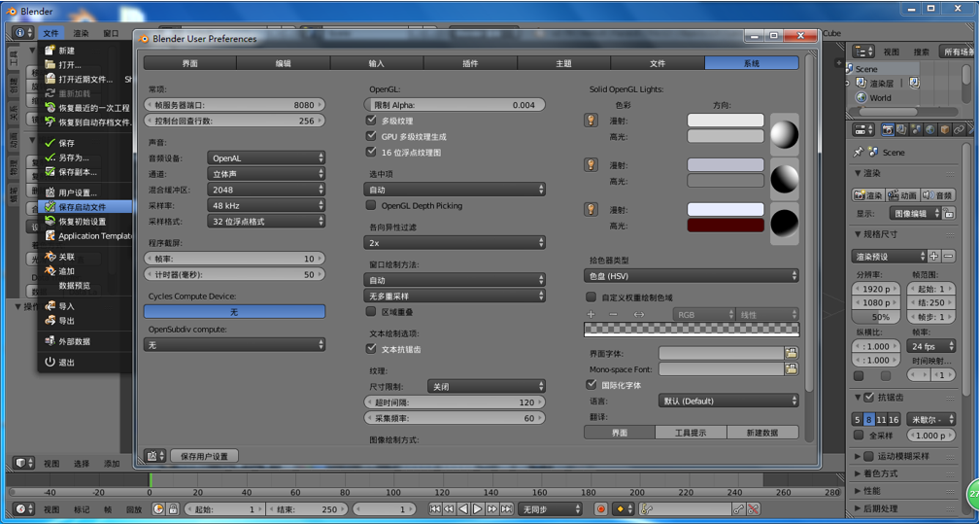This screenshot has height=524, width=980.
Task: Disable 多级纹理 mipmaps checkbox
Action: tap(371, 120)
